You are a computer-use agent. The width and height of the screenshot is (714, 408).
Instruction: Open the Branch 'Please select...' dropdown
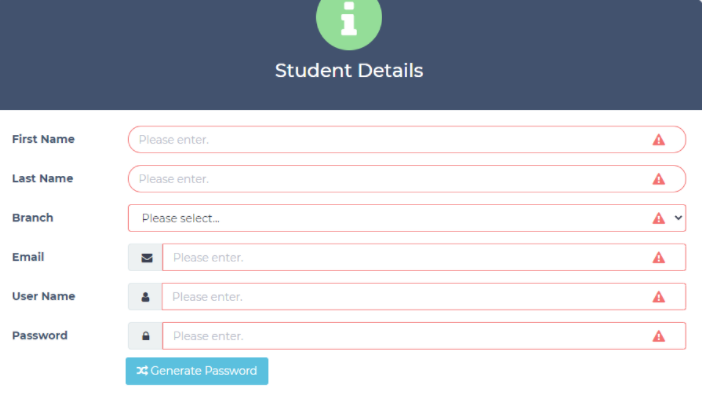(380, 218)
